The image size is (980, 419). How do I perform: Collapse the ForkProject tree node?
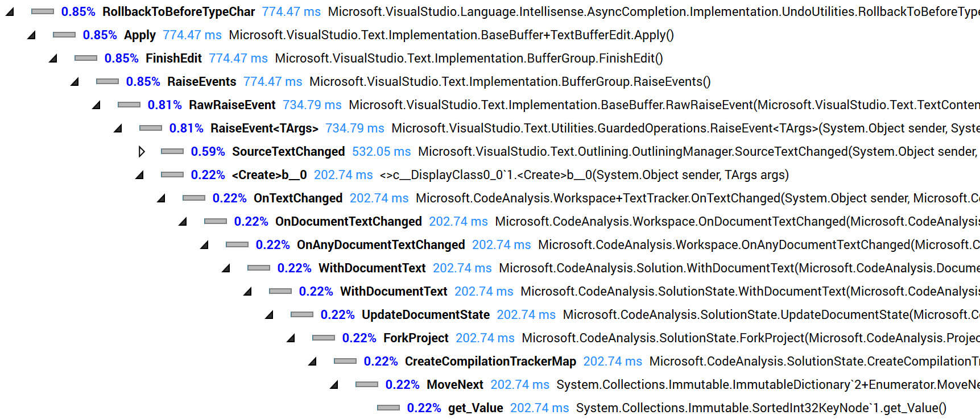(291, 338)
